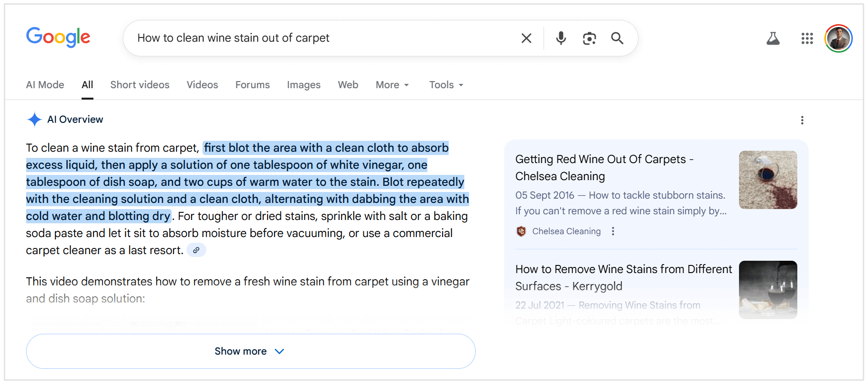868x384 pixels.
Task: Click the magnifying glass search button
Action: pos(617,38)
